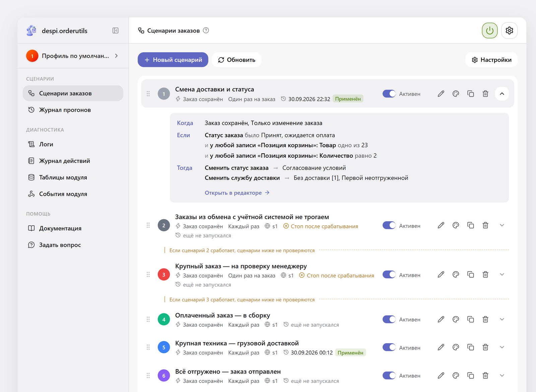Open profile selector 'Профиль по умолчан...'
This screenshot has width=536, height=392.
coord(73,56)
